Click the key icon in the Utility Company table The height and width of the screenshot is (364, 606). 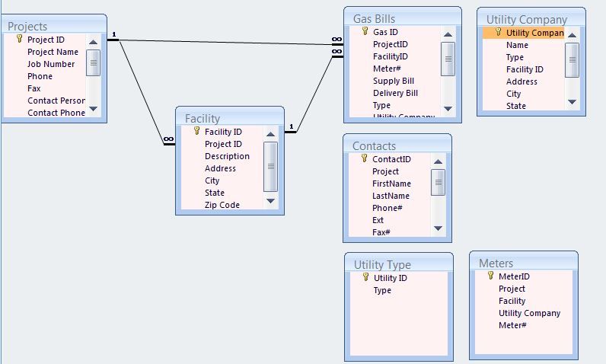(x=499, y=33)
